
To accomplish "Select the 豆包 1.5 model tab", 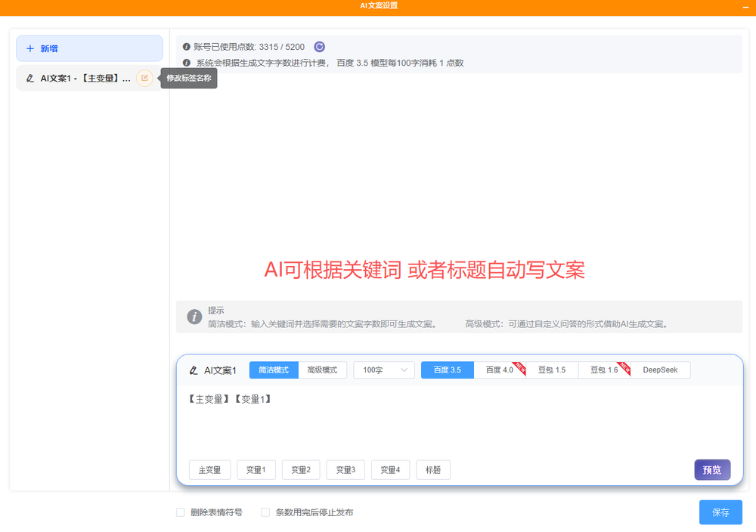I will click(553, 370).
